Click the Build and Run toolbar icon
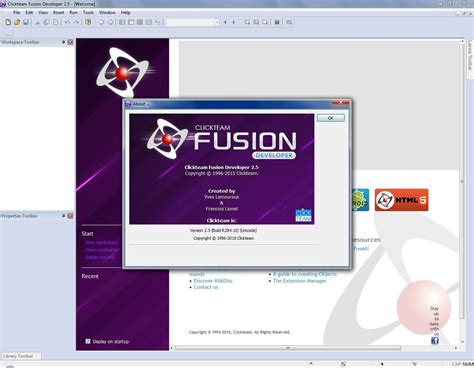The height and width of the screenshot is (368, 474). click(x=289, y=22)
